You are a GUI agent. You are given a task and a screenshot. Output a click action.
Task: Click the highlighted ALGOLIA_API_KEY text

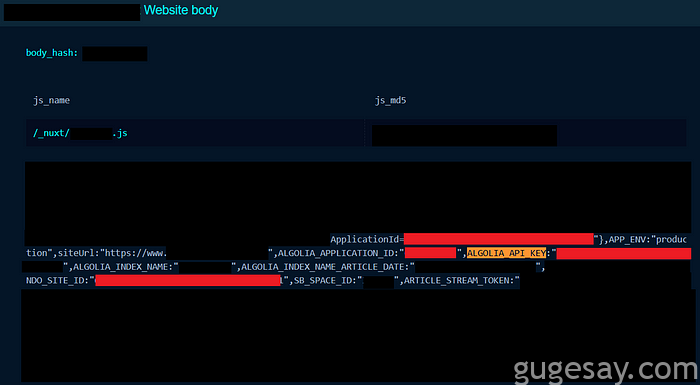click(x=506, y=253)
